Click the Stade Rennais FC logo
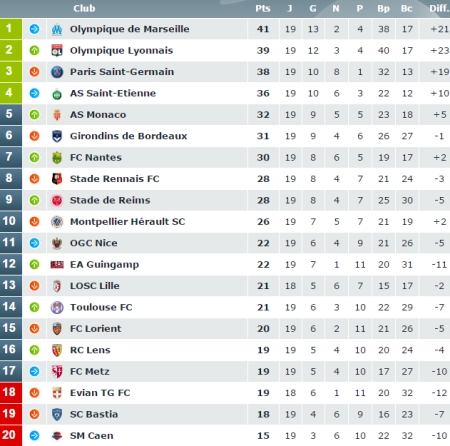Screen dimensions: 450x446 pyautogui.click(x=57, y=179)
